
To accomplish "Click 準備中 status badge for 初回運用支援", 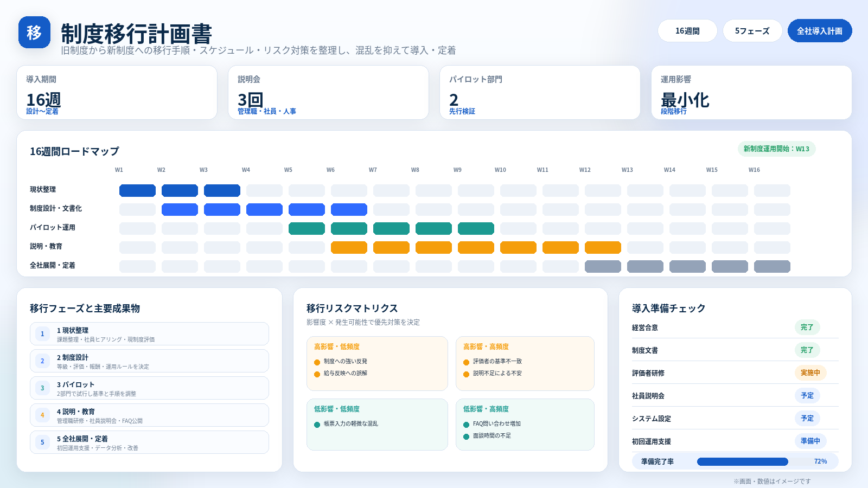I will pyautogui.click(x=810, y=441).
